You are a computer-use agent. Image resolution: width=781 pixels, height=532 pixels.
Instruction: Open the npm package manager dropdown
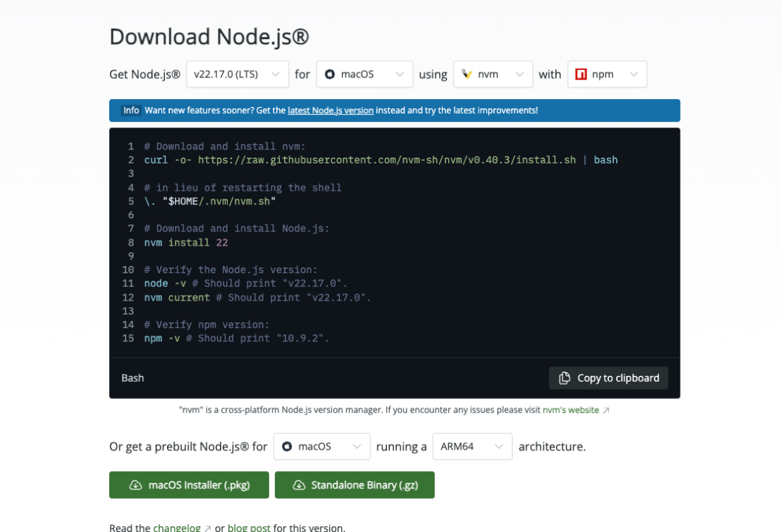607,74
